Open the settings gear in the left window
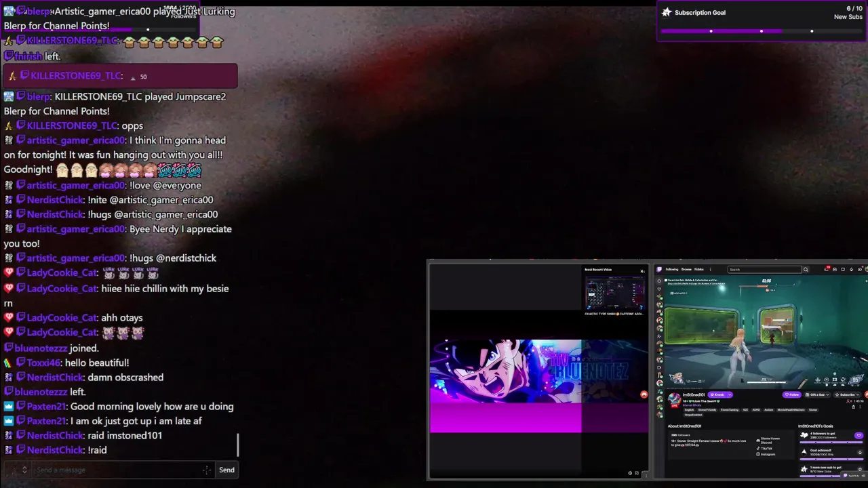The width and height of the screenshot is (868, 488). click(630, 473)
